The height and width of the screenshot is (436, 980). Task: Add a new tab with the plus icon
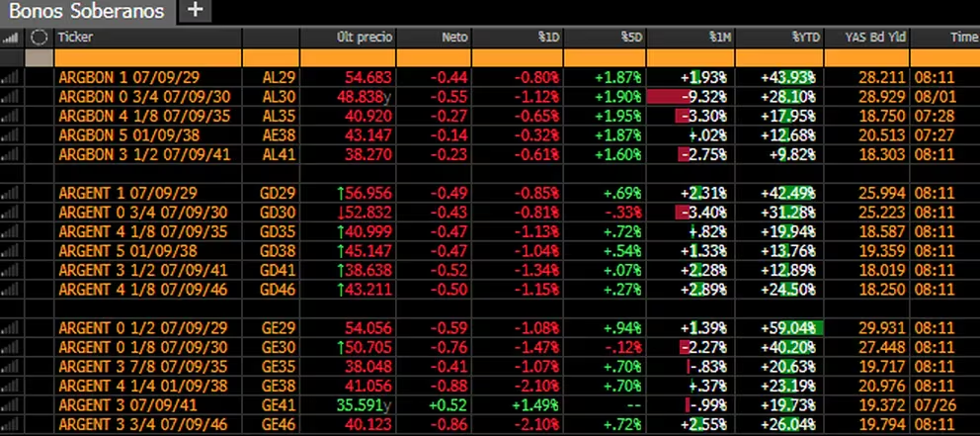195,10
